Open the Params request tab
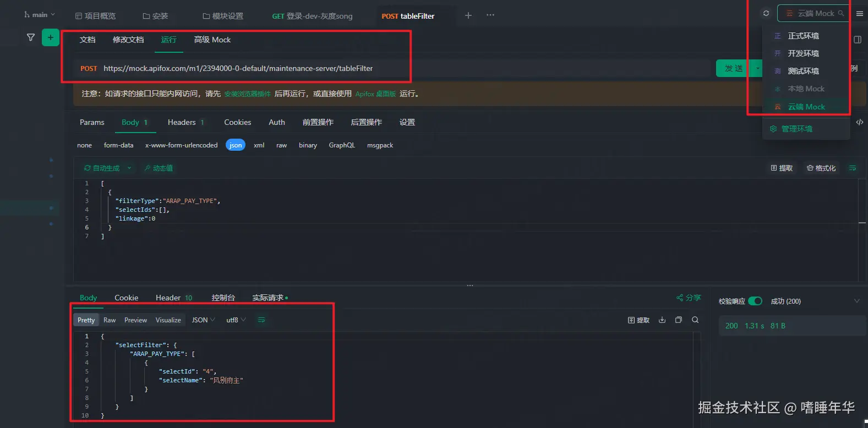 click(x=92, y=122)
